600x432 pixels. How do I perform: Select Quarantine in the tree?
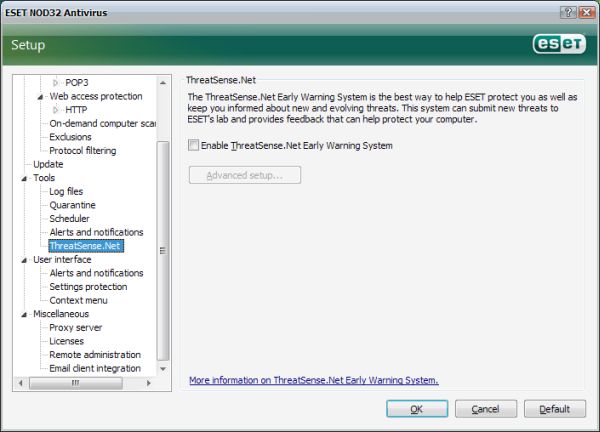[x=72, y=205]
